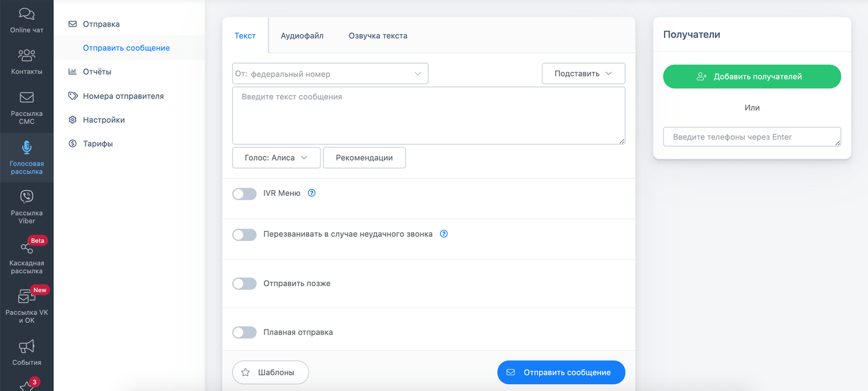868x391 pixels.
Task: Focus the Введите телефоны через Enter field
Action: click(752, 137)
